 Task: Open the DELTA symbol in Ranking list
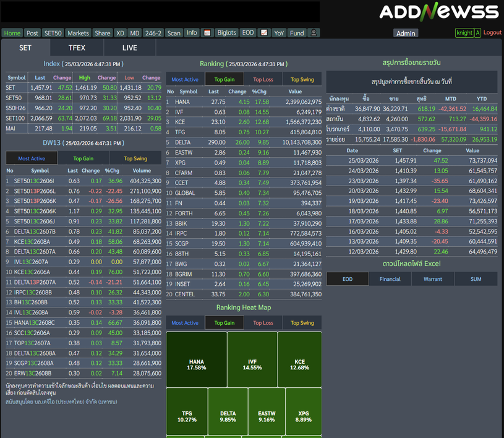coord(182,142)
